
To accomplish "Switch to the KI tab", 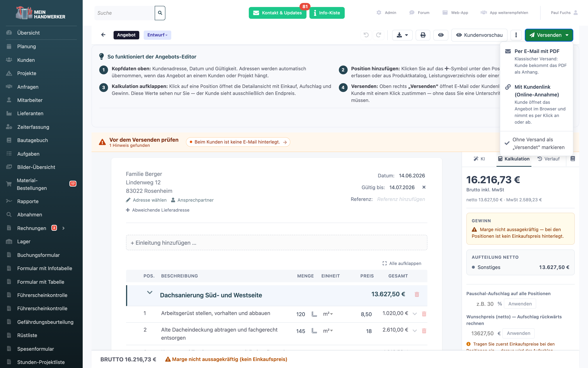I will tap(479, 159).
